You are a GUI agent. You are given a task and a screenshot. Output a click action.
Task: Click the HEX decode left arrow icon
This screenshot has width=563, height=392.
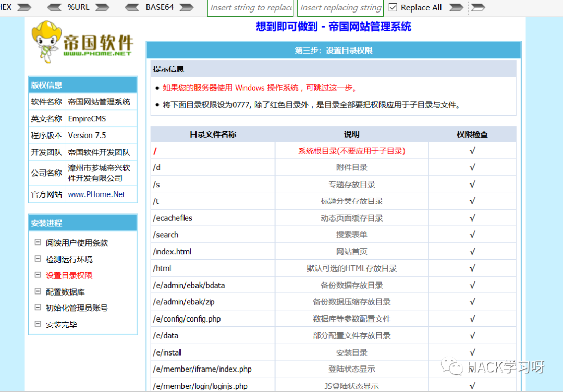[2, 7]
